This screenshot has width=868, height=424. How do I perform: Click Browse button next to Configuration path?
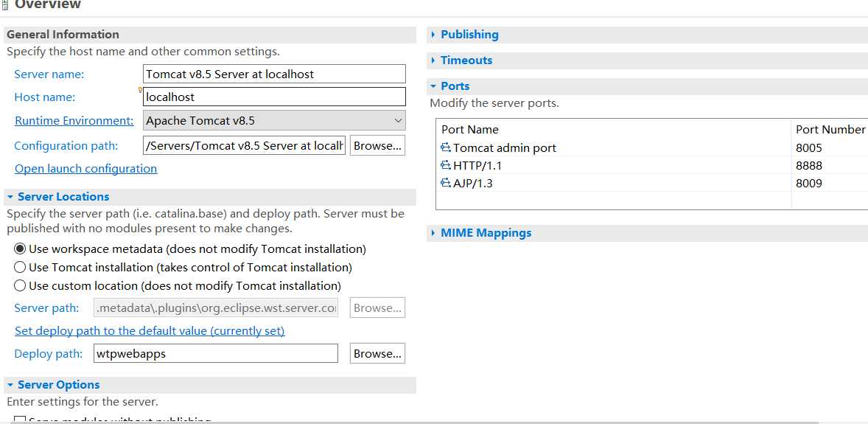[377, 146]
